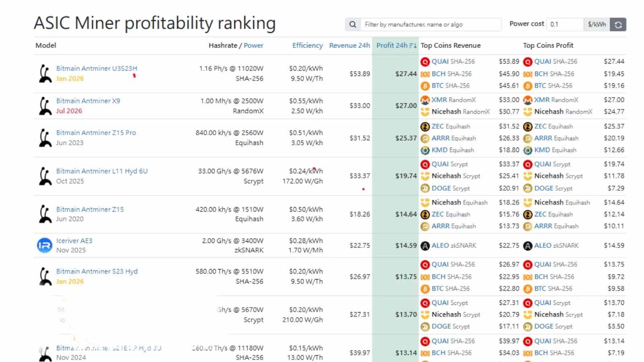Click the magnifier icon in the filter bar
644x362 pixels.
tap(353, 25)
